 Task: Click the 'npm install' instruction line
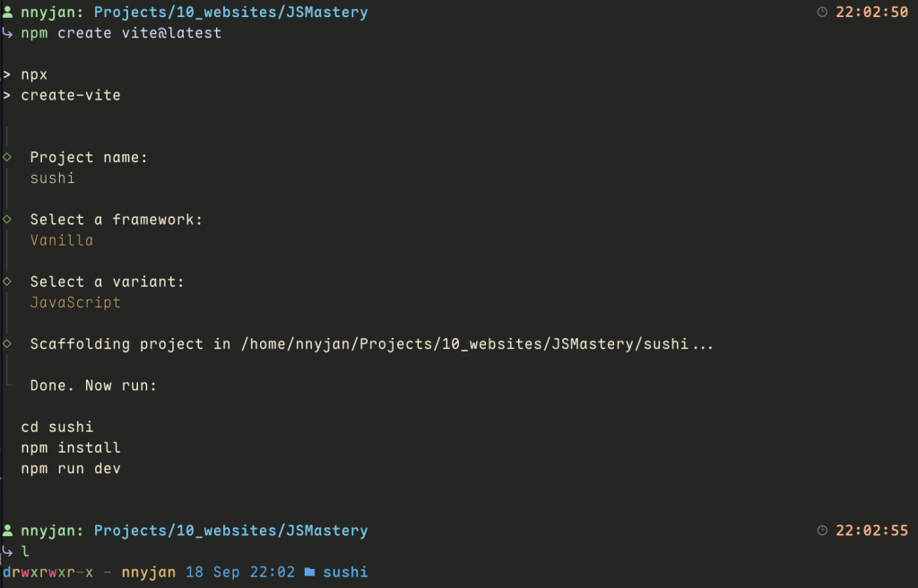70,447
